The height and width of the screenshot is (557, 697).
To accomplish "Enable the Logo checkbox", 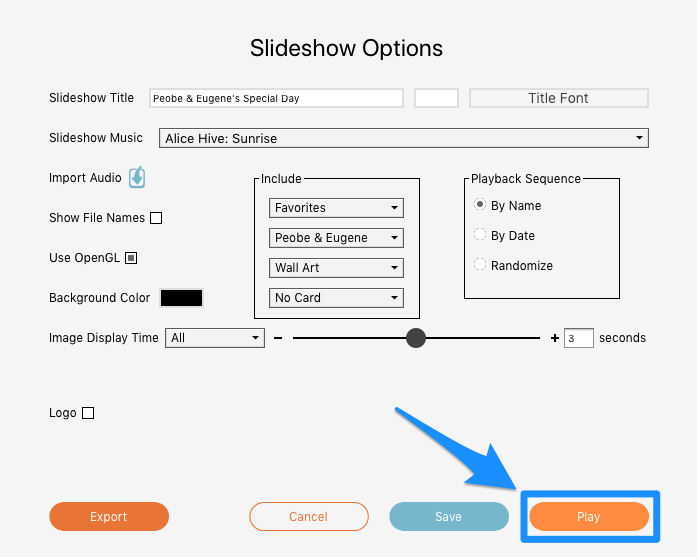I will coord(88,413).
